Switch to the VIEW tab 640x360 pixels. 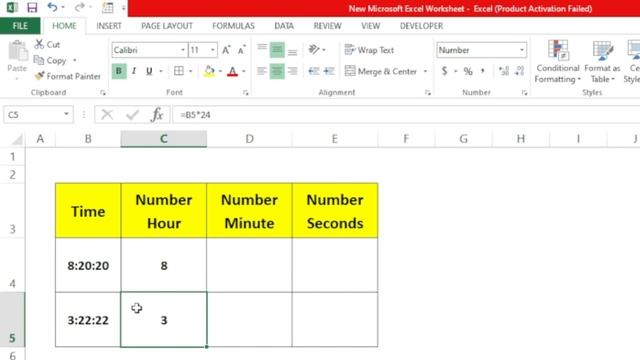(x=370, y=26)
